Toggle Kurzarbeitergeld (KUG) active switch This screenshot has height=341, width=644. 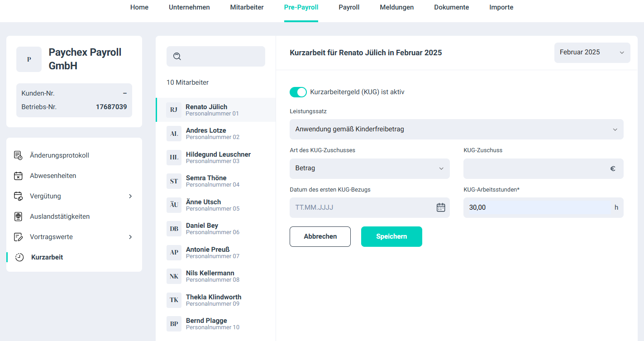click(298, 92)
